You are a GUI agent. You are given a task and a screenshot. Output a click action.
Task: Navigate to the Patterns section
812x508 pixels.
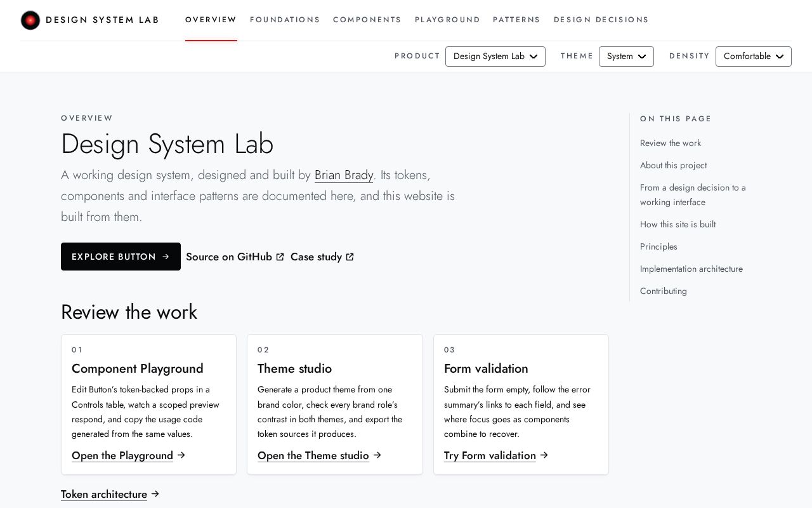pyautogui.click(x=516, y=20)
